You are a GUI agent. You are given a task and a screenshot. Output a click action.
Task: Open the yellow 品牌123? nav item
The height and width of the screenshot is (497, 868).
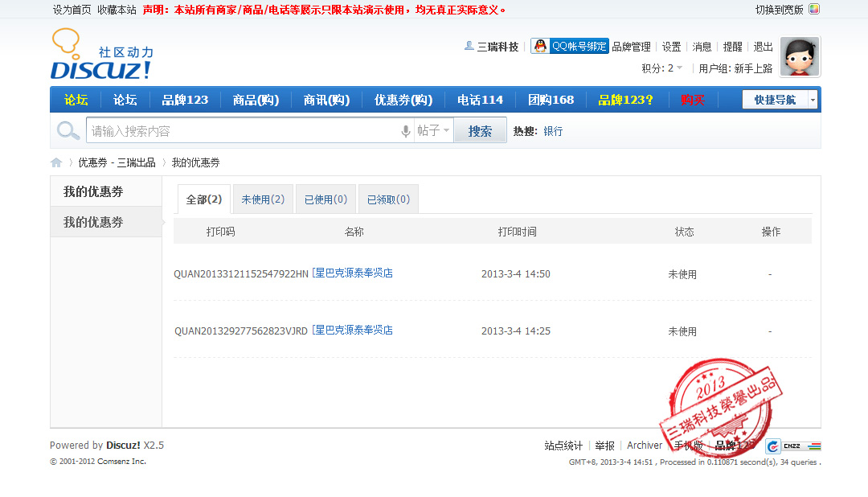[x=625, y=100]
